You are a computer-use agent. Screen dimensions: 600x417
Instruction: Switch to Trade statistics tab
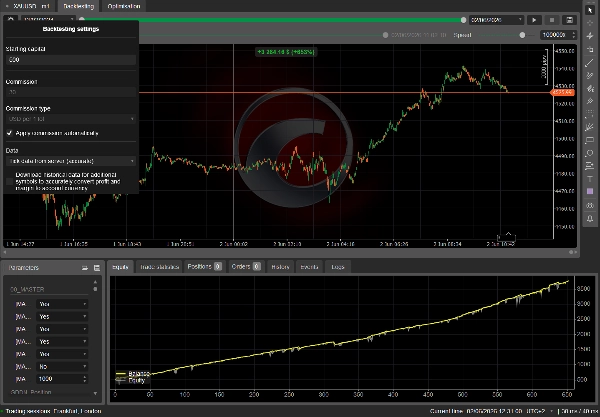pyautogui.click(x=160, y=267)
